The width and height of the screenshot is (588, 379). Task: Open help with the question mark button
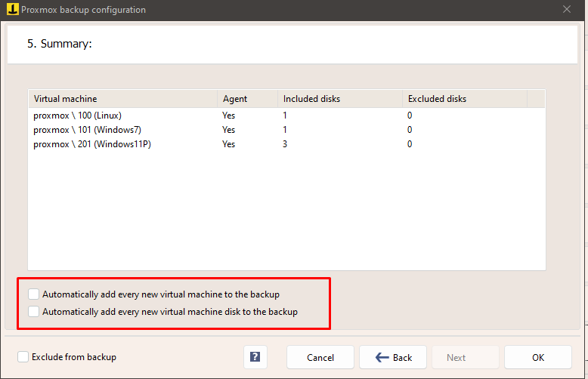255,357
